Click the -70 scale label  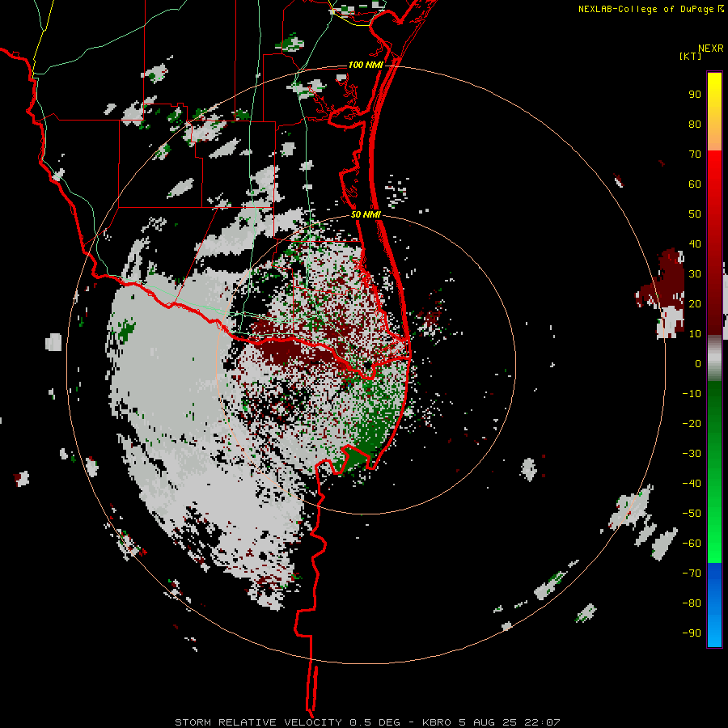692,574
